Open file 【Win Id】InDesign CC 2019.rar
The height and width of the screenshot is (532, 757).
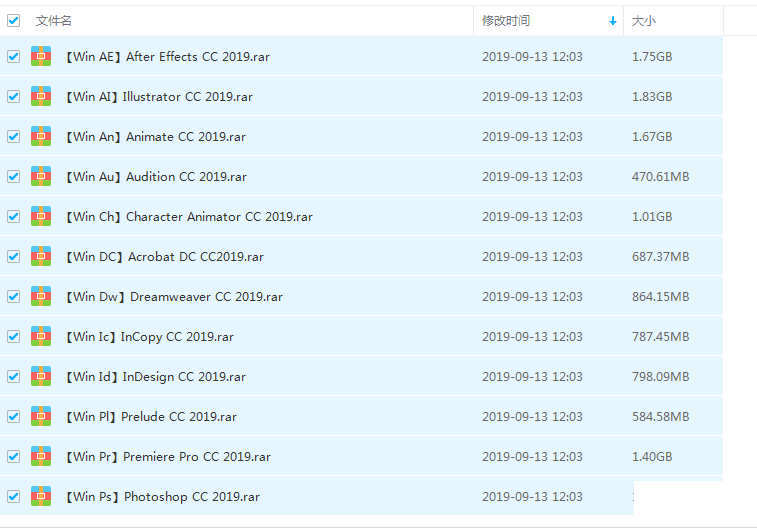pos(155,377)
